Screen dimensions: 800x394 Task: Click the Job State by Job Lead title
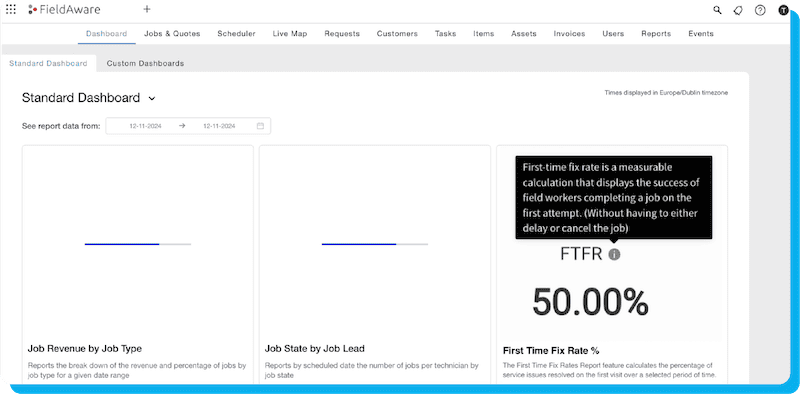(315, 349)
